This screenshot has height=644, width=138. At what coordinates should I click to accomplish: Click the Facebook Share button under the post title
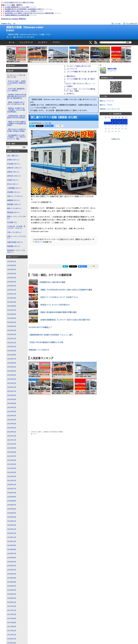(x=49, y=126)
